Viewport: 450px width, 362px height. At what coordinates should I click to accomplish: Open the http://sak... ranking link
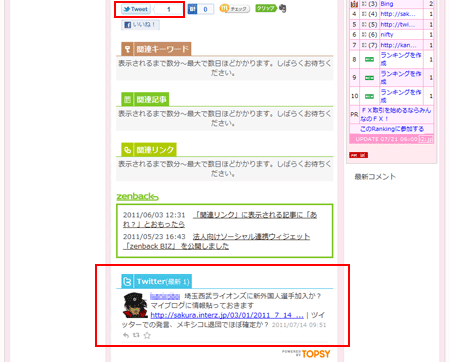pos(398,14)
